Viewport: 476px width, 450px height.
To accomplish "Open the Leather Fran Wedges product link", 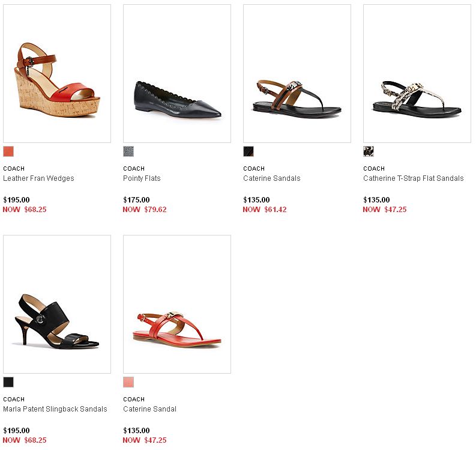I will (38, 178).
